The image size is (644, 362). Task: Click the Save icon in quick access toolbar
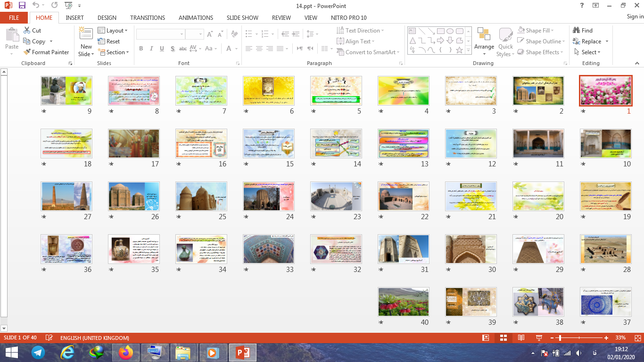(22, 6)
